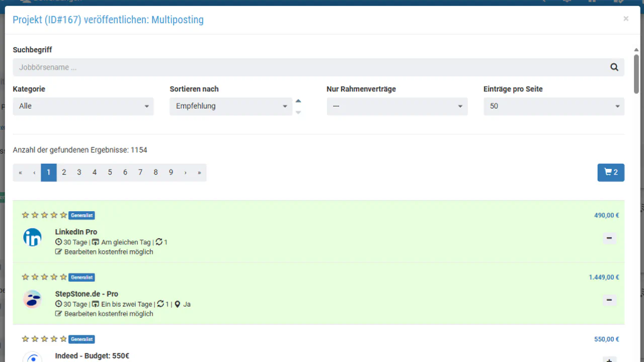
Task: Jump to first page with « button
Action: pos(20,172)
